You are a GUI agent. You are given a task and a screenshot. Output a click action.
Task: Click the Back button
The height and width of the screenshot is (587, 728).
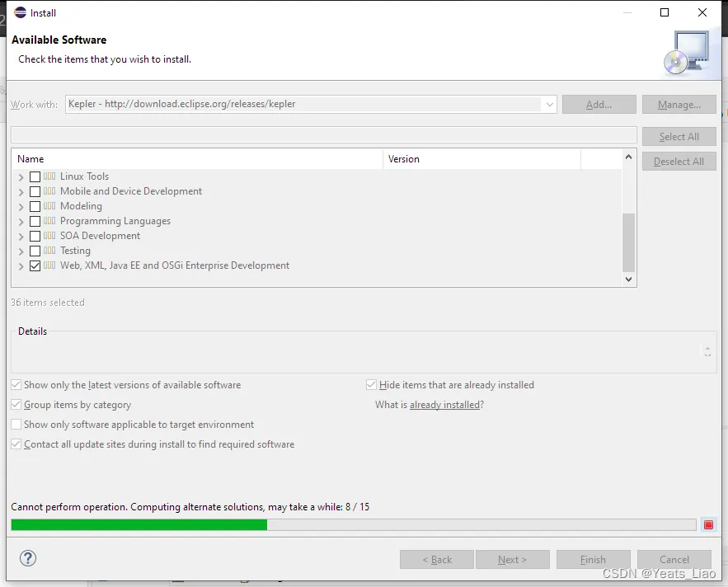(437, 560)
